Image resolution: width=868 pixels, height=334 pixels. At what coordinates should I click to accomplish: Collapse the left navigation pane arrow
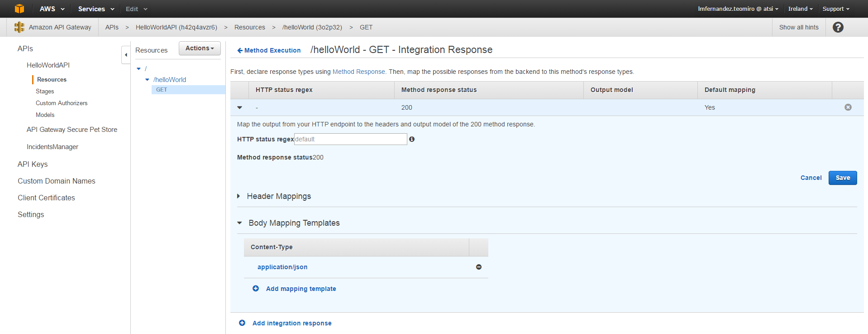point(126,55)
